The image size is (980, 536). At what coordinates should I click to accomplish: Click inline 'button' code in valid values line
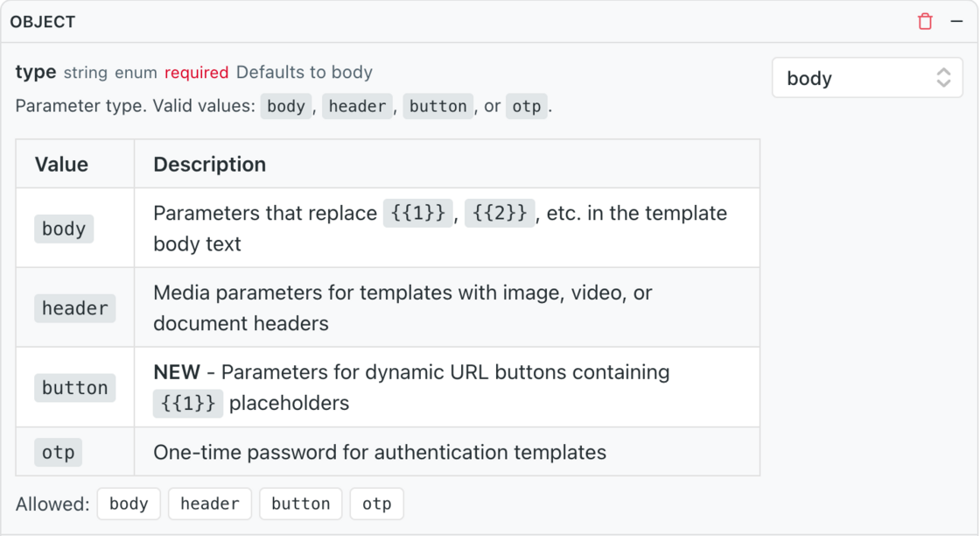pyautogui.click(x=438, y=106)
